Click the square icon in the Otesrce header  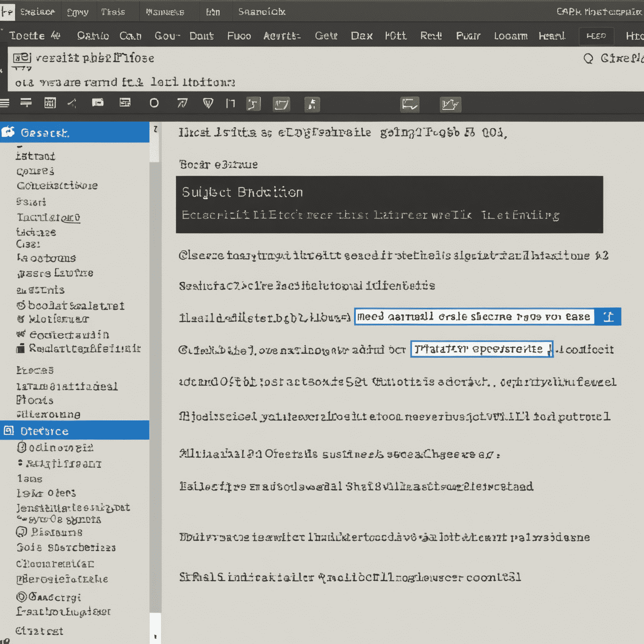pos(8,431)
